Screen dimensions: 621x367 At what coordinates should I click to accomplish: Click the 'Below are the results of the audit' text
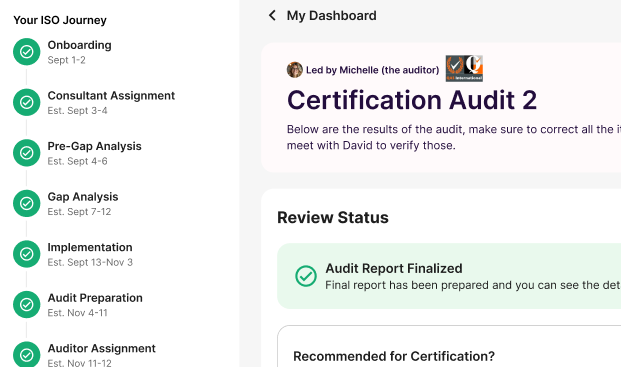coord(454,137)
